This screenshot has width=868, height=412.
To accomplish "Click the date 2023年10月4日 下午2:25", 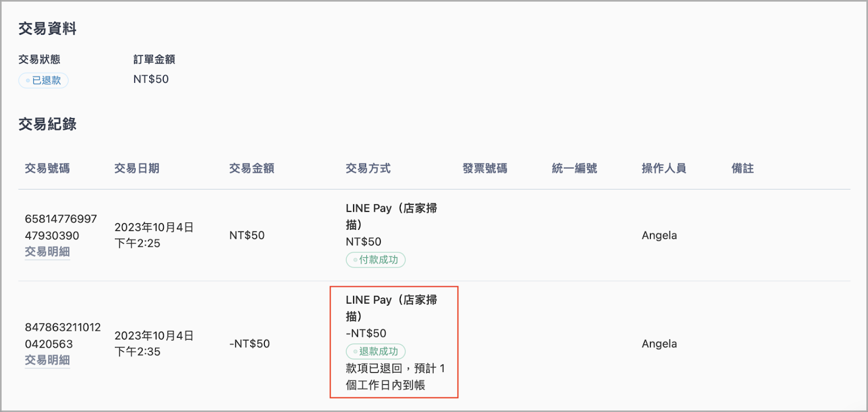I will pos(154,235).
